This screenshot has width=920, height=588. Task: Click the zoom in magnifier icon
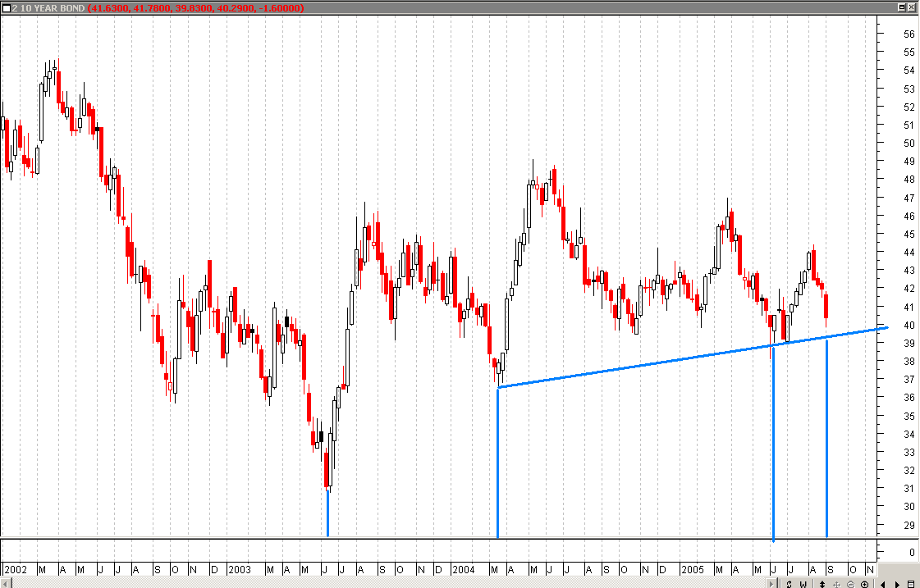[x=864, y=584]
